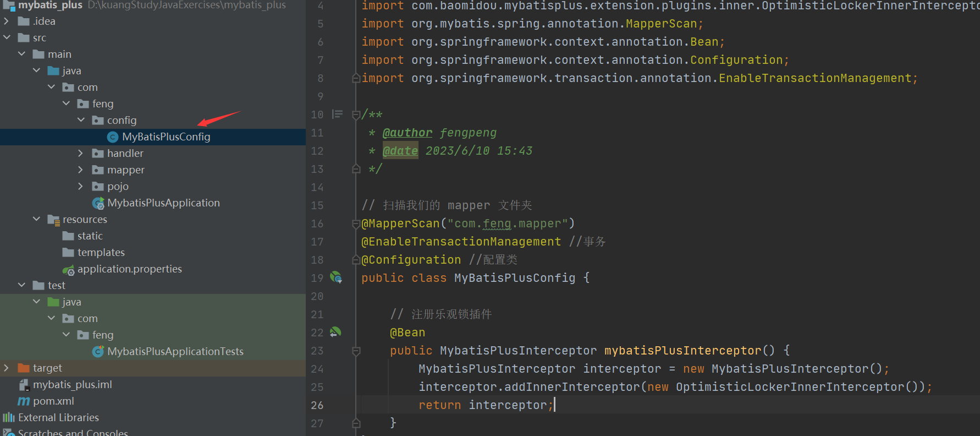
Task: Click the test folder icon
Action: (x=38, y=286)
